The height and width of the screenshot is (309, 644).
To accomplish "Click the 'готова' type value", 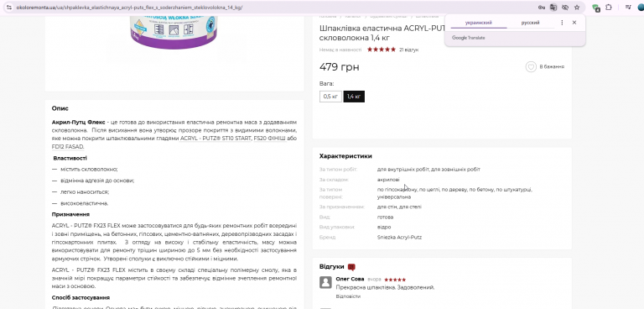I will tap(385, 217).
